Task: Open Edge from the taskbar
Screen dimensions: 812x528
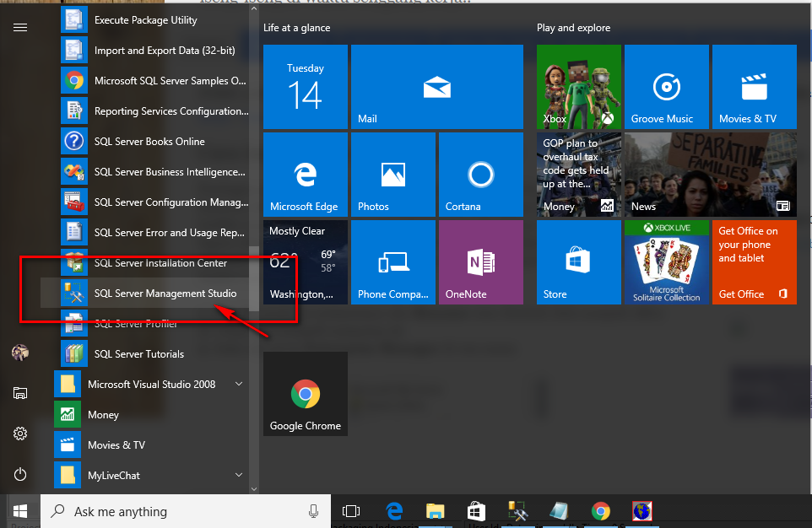Action: pyautogui.click(x=395, y=511)
